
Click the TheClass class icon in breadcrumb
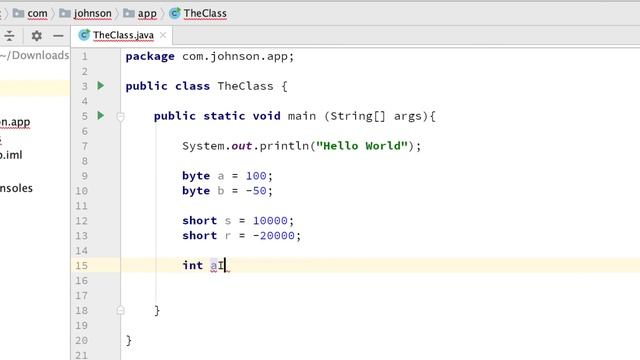click(175, 13)
